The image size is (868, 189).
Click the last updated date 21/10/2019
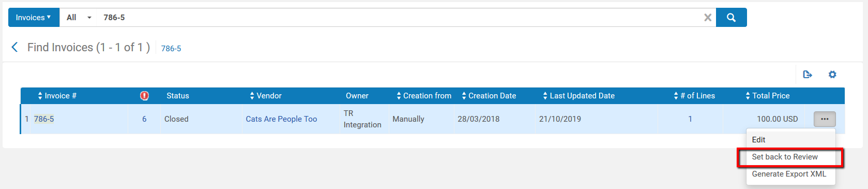click(560, 119)
